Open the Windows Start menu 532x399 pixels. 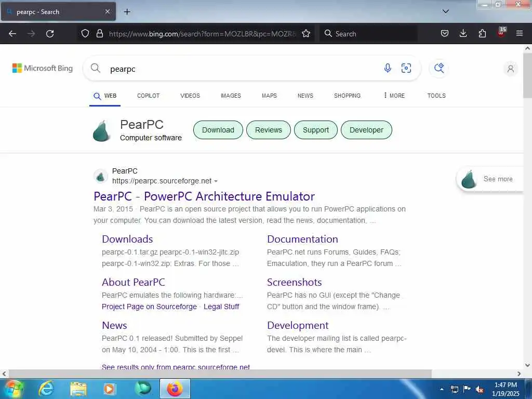[x=13, y=389]
